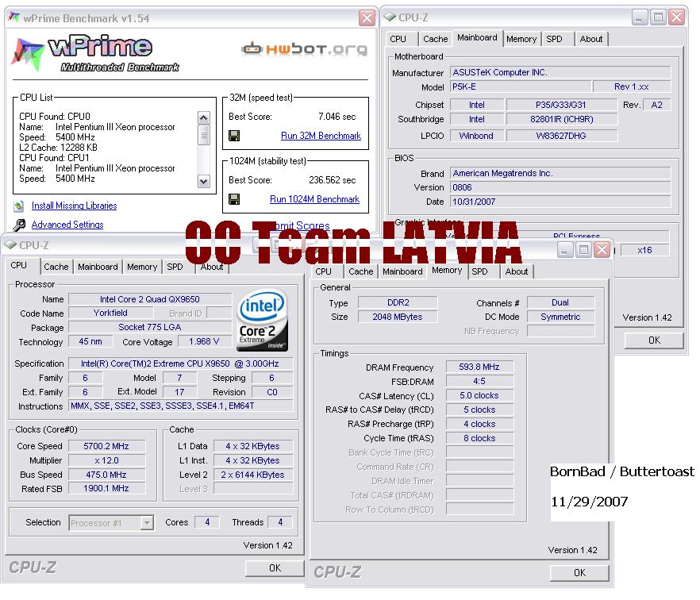Screen dimensions: 700x600
Task: Select Mainboard tab in processor CPU-Z window
Action: 98,267
